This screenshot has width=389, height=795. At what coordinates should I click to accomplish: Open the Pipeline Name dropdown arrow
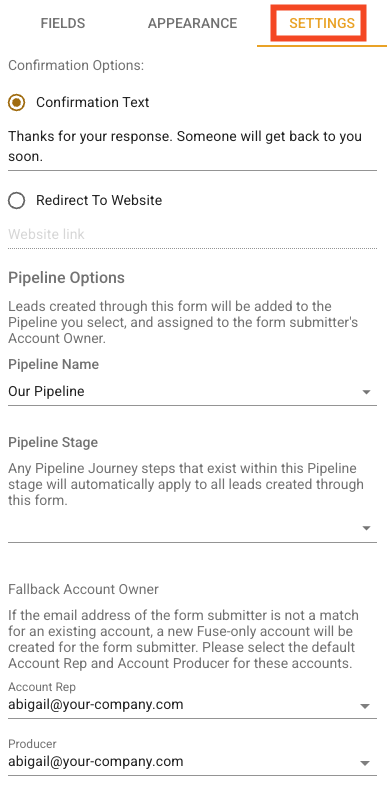(367, 392)
